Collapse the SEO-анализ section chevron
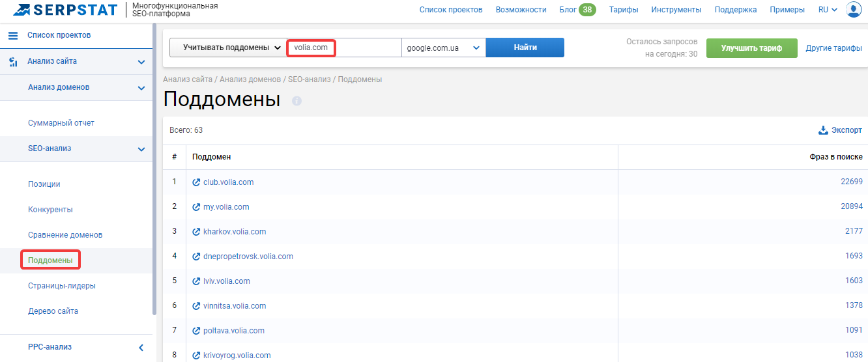This screenshot has height=362, width=868. (x=141, y=149)
